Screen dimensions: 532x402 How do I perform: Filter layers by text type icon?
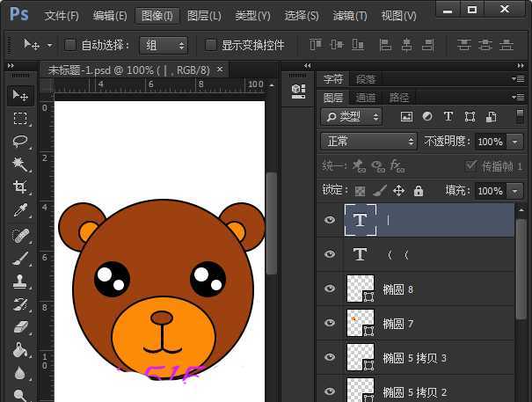(x=448, y=116)
